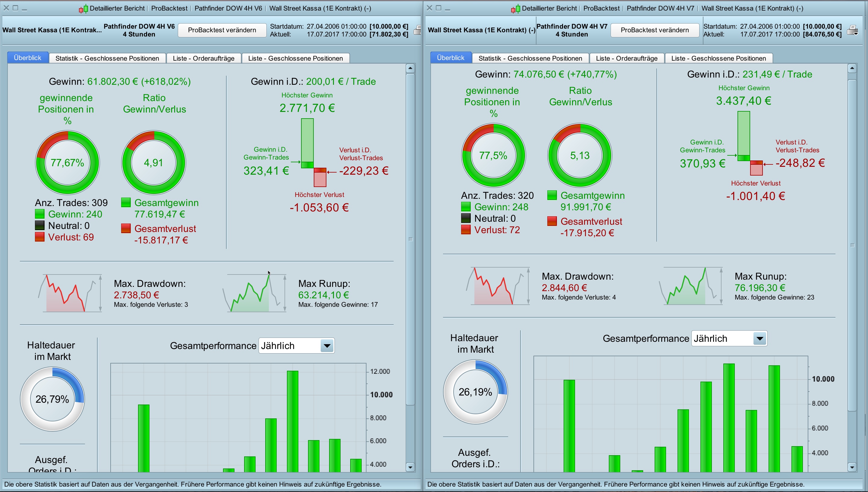Click the printer icon in V7 window

click(852, 30)
